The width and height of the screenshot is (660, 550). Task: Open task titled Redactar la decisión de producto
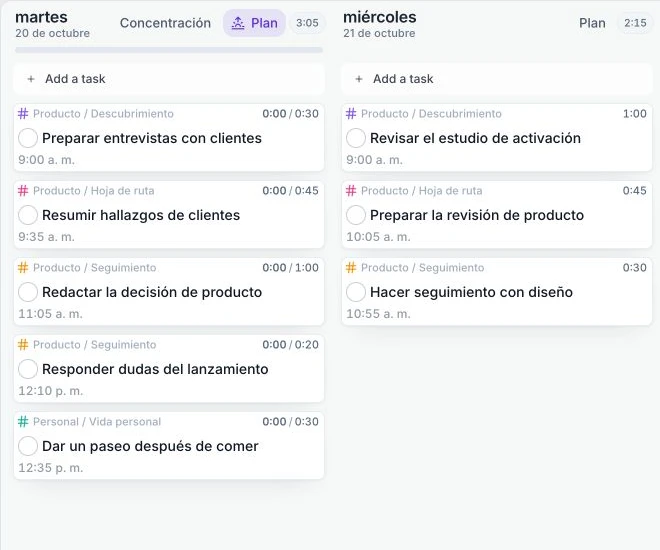[152, 292]
